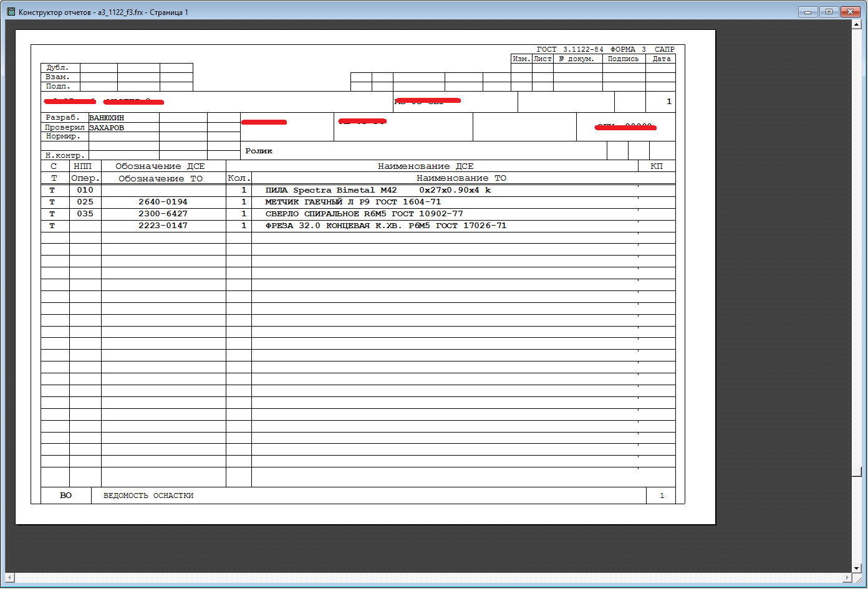Click designation code 2223-0147
The width and height of the screenshot is (868, 589).
pyautogui.click(x=163, y=226)
